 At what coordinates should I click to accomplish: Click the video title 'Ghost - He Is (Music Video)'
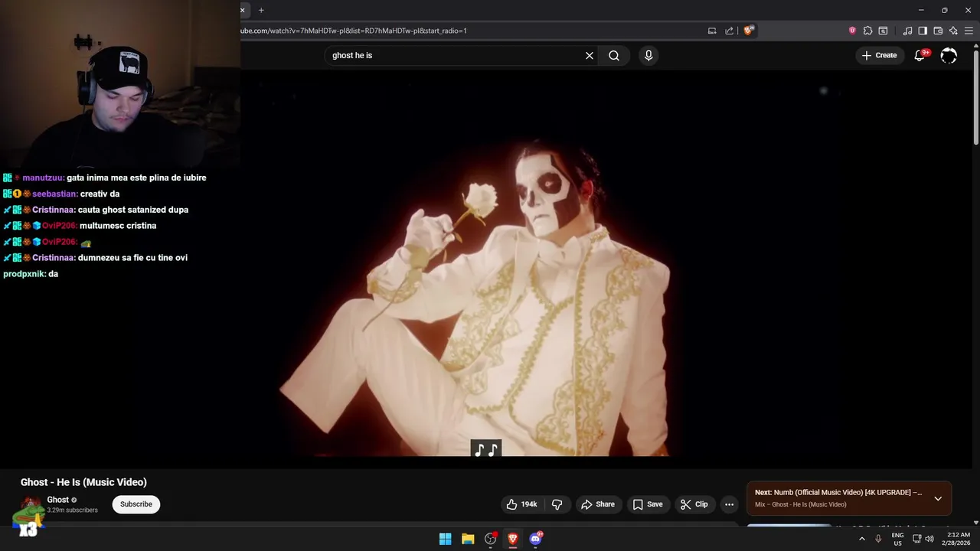pyautogui.click(x=83, y=482)
